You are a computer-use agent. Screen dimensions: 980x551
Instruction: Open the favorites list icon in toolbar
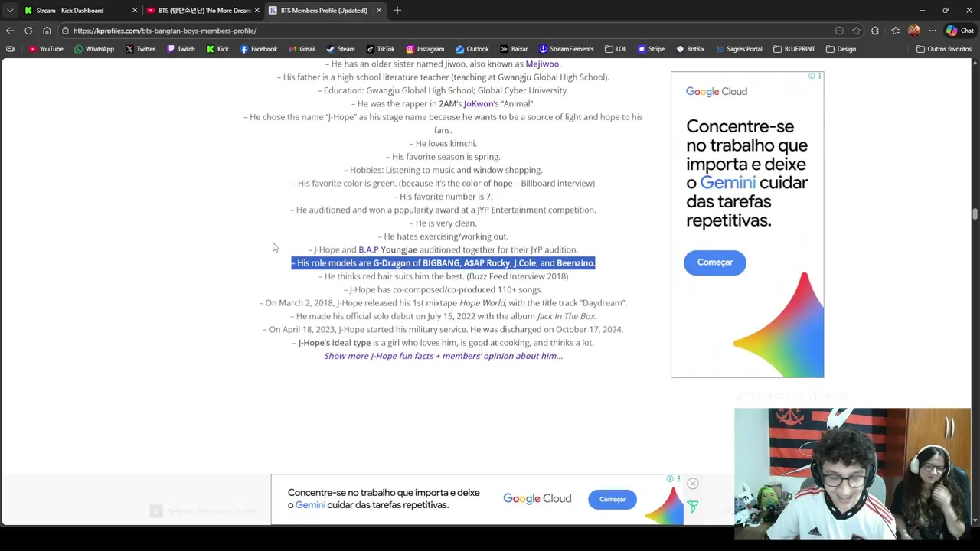pos(895,31)
